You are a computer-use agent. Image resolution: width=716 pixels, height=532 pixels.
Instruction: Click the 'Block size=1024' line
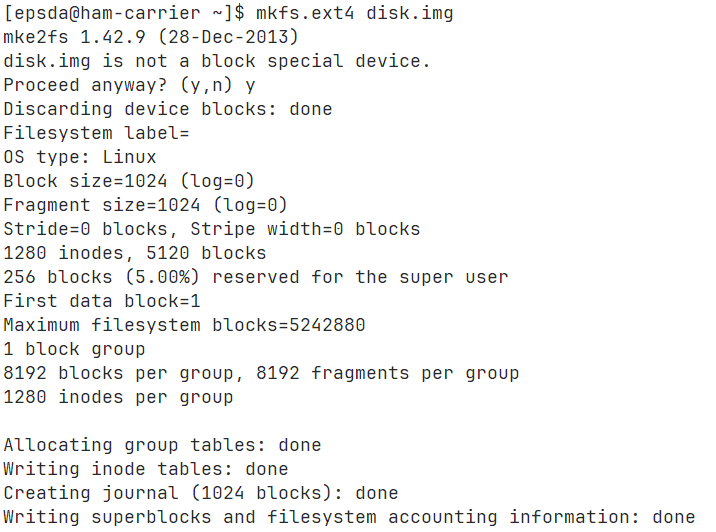(129, 181)
